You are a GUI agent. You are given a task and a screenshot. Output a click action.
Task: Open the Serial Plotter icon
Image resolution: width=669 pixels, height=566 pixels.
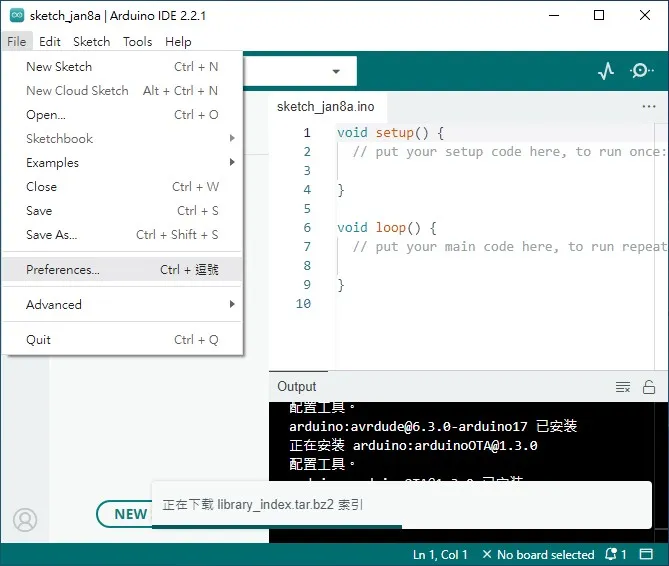(x=606, y=71)
